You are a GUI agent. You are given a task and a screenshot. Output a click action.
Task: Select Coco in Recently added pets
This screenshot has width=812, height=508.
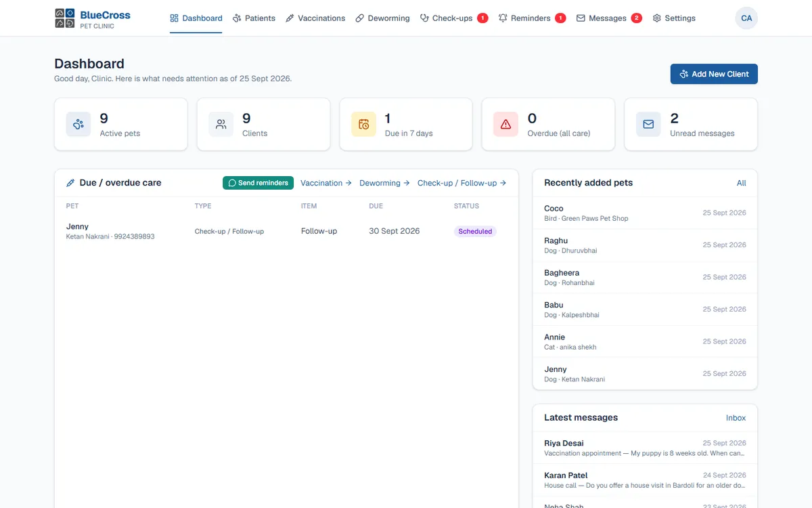pos(645,213)
